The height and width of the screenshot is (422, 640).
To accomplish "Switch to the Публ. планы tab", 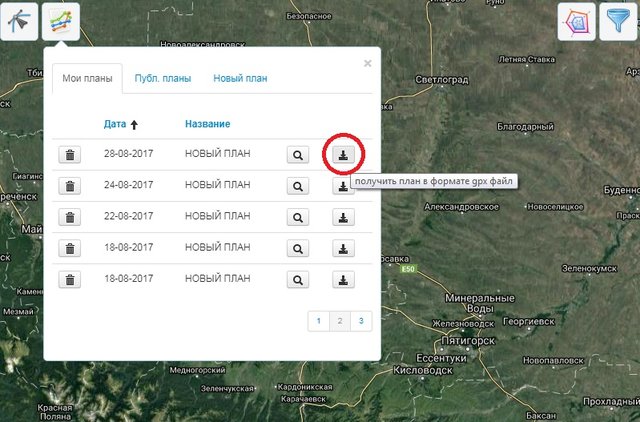I will pyautogui.click(x=161, y=78).
